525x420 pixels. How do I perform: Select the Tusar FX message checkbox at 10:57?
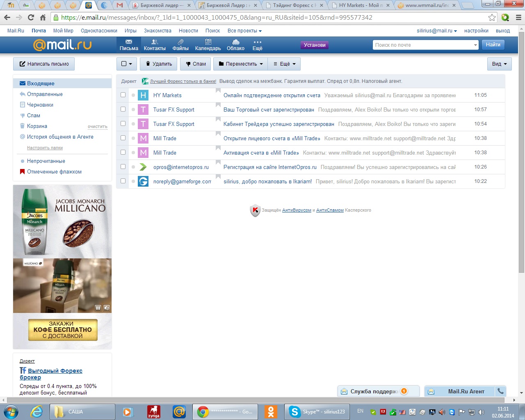pos(123,109)
